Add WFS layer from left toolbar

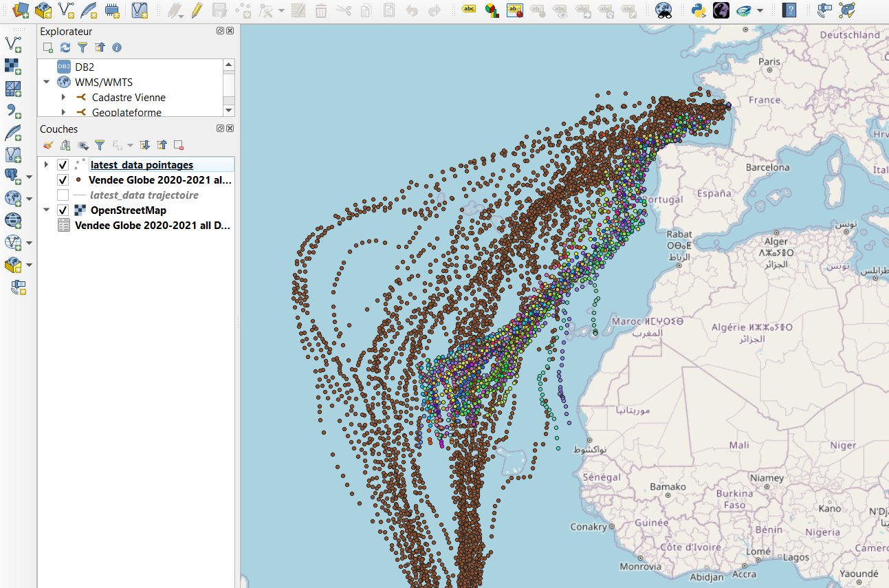[12, 242]
